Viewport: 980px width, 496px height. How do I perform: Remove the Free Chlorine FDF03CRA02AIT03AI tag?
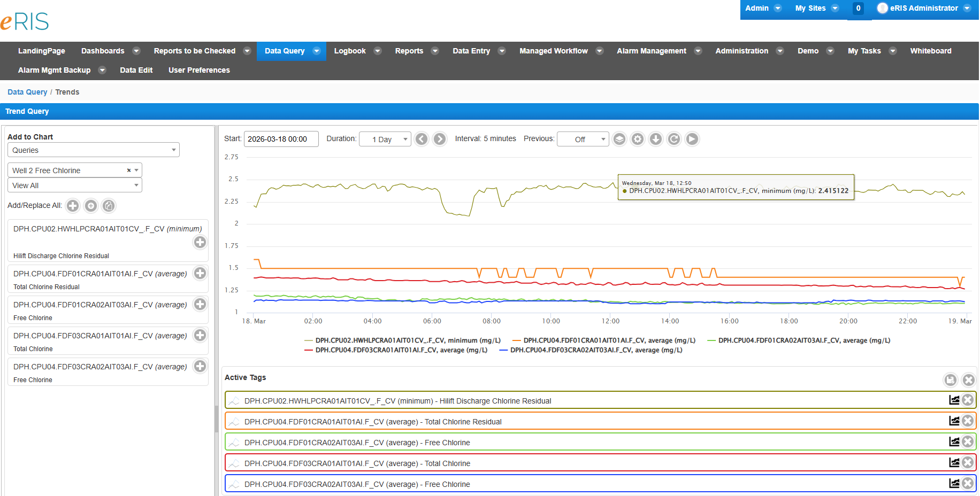pyautogui.click(x=968, y=483)
